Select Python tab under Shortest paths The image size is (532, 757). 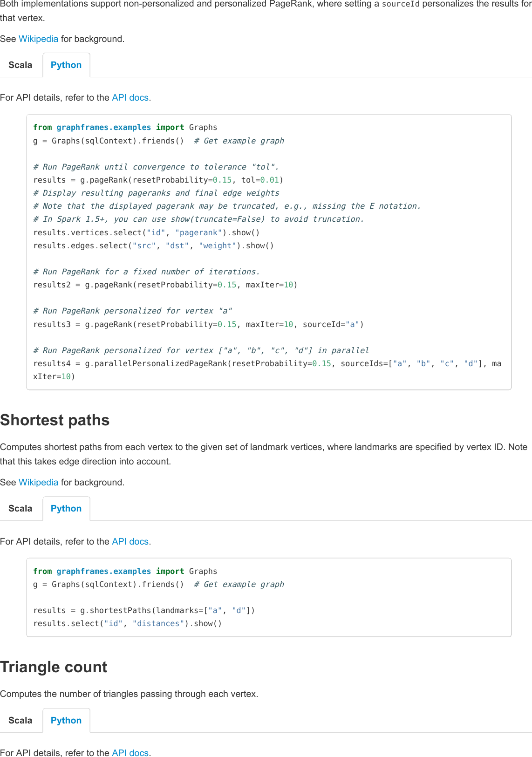66,508
